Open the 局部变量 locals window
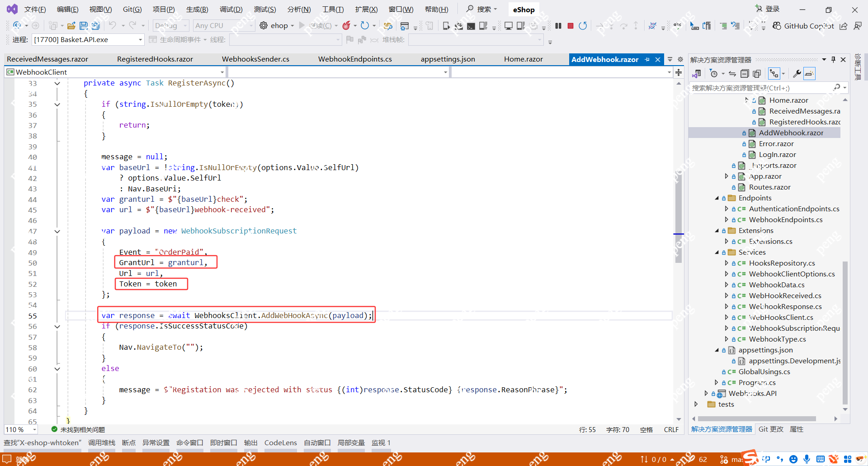 tap(351, 443)
